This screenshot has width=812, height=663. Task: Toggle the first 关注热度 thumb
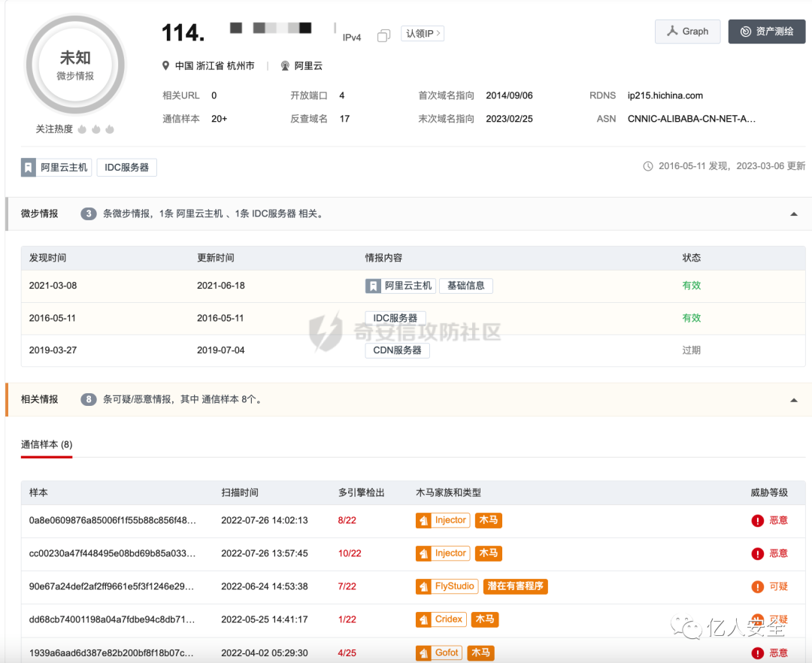click(x=81, y=129)
